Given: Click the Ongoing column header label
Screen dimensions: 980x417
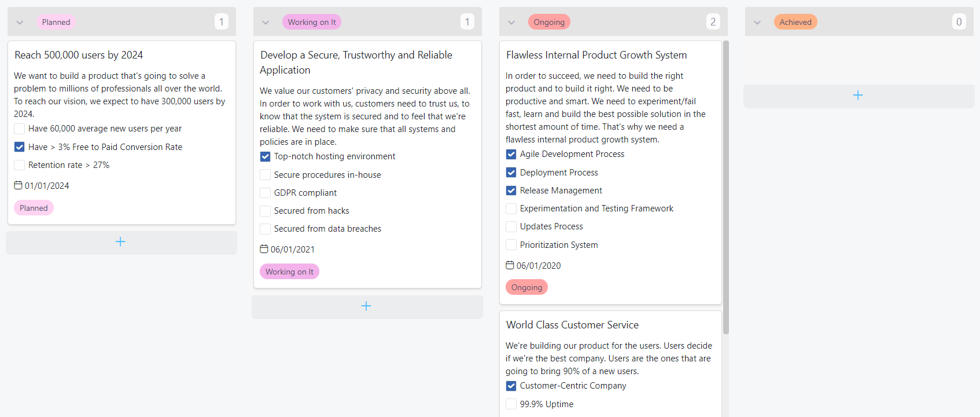Looking at the screenshot, I should pos(549,22).
